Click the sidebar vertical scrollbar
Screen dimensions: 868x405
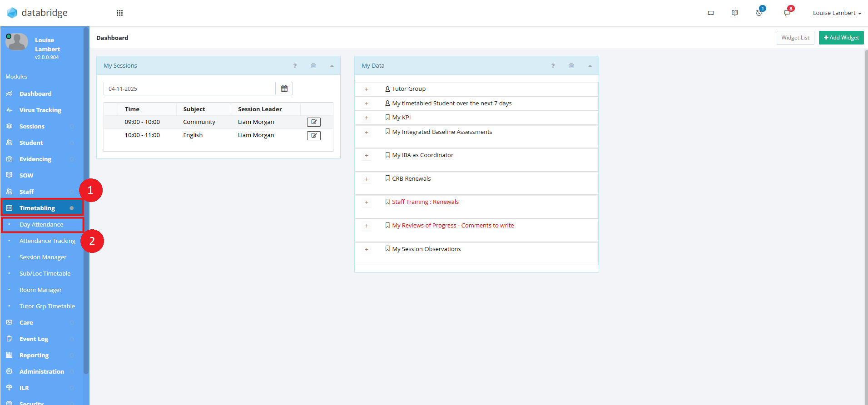tap(86, 200)
